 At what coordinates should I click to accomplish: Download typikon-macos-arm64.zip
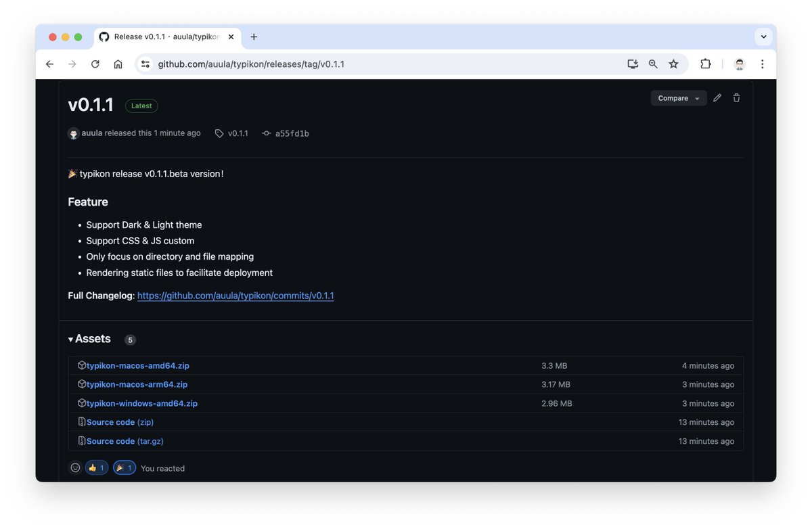[137, 384]
